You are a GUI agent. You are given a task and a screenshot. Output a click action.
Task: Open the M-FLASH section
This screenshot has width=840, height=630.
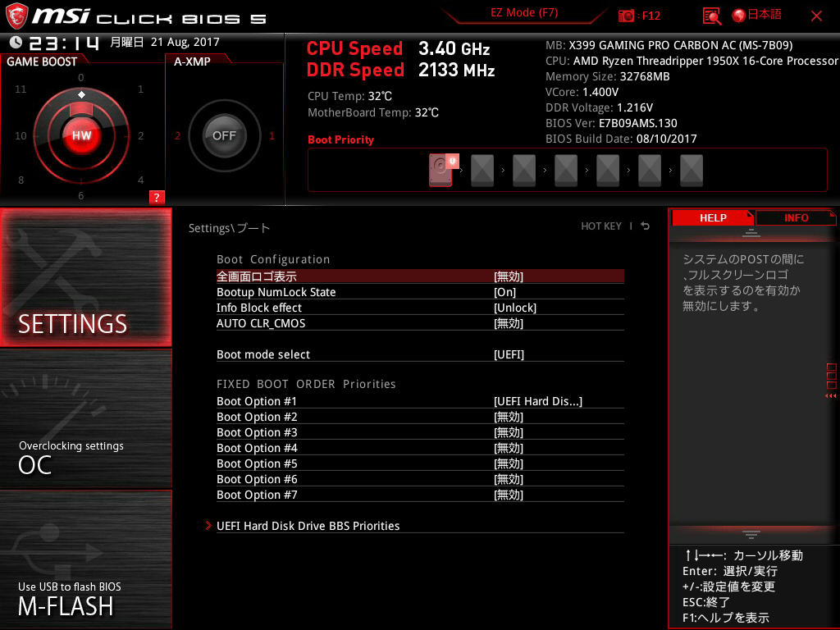coord(85,559)
